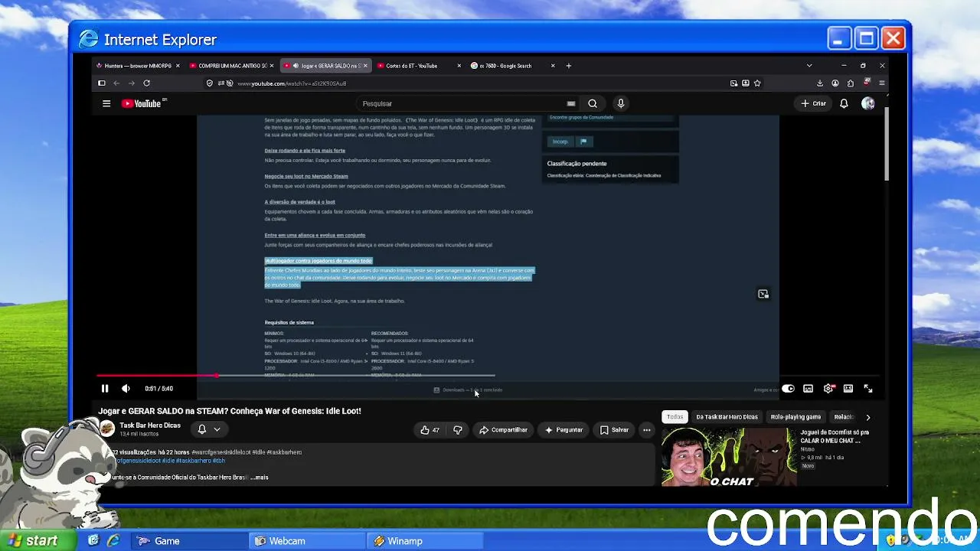Switch to the Huntera browser MMORPG tab
This screenshot has height=551, width=980.
[138, 66]
